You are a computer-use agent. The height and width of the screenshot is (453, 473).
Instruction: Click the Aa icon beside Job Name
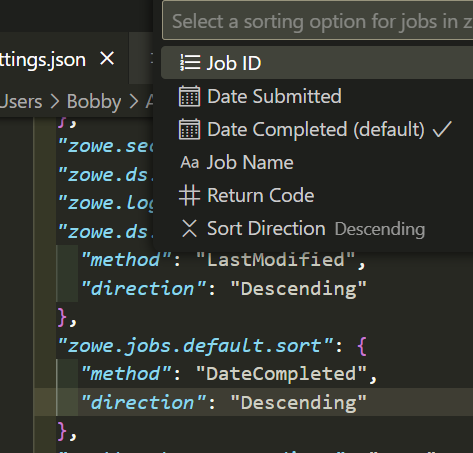(190, 163)
